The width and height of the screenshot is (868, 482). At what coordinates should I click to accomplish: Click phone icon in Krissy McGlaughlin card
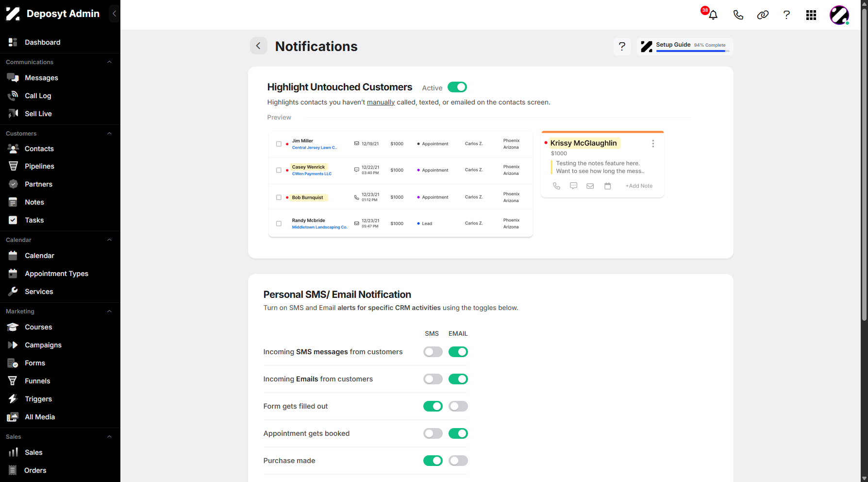point(556,186)
